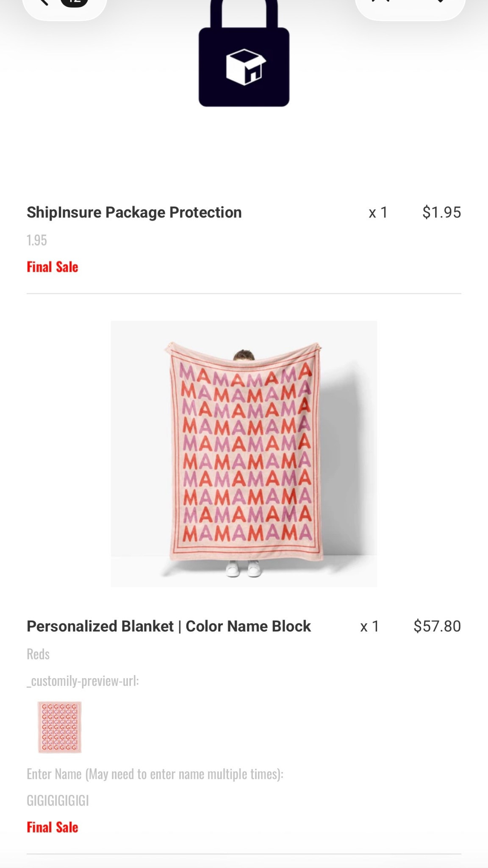Collapse the ShipInsure Package Protection section
This screenshot has height=868, width=488.
point(134,212)
